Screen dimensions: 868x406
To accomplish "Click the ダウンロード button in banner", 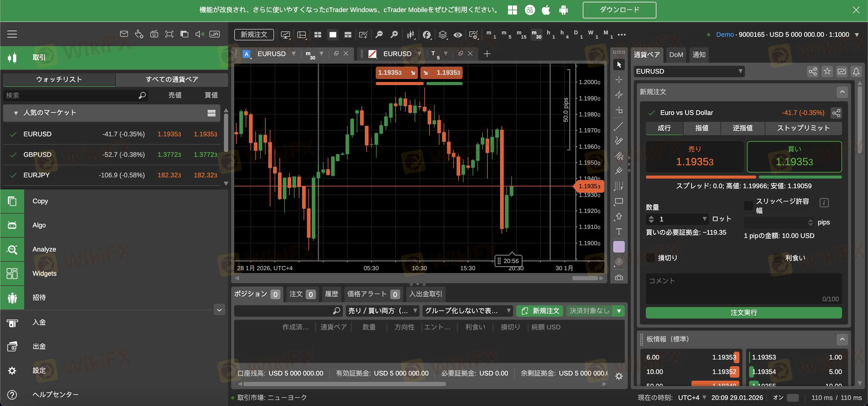I will point(619,10).
